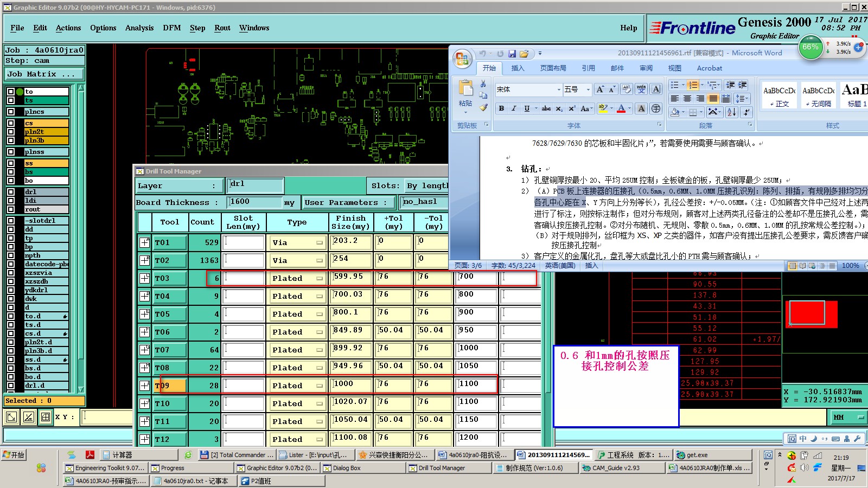Open the Slots 'By length' dropdown
The image size is (868, 488).
427,185
